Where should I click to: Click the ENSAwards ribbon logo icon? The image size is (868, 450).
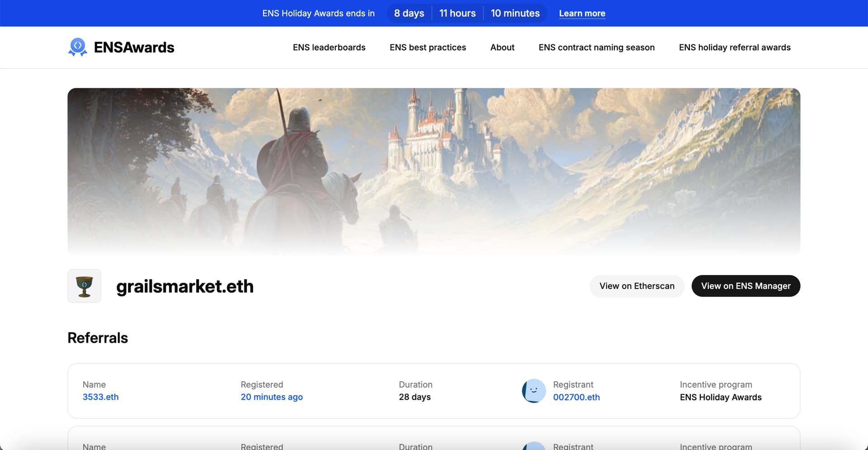point(77,47)
